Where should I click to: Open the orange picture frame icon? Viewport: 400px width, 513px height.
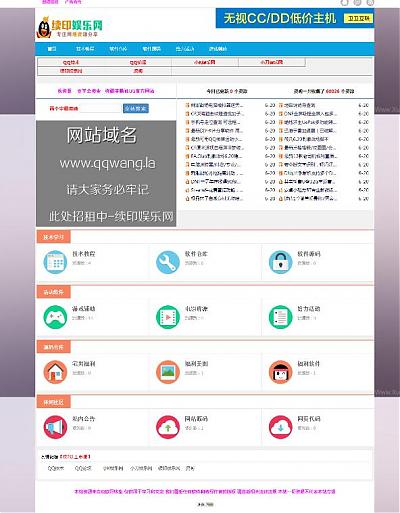[168, 372]
